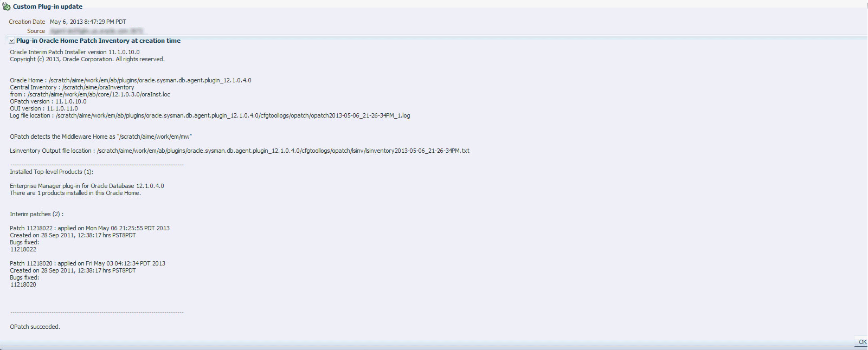Select the Oracle Interim Patch Installer version line
The height and width of the screenshot is (350, 868).
click(x=75, y=53)
